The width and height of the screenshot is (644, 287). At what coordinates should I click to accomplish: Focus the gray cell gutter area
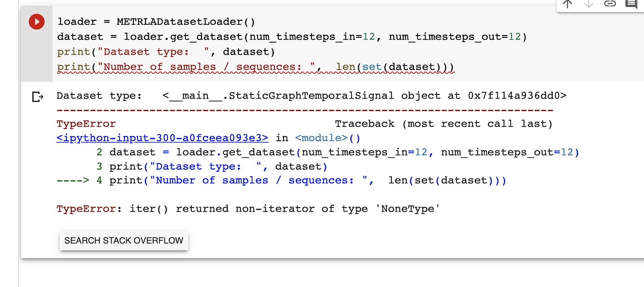pyautogui.click(x=37, y=56)
